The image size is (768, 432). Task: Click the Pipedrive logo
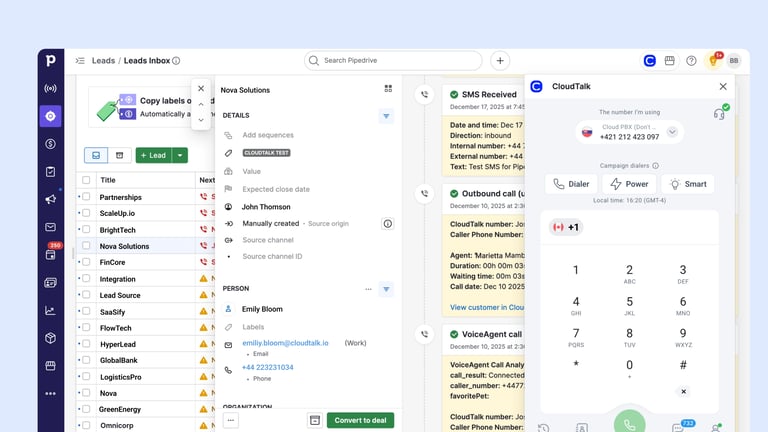[x=50, y=60]
